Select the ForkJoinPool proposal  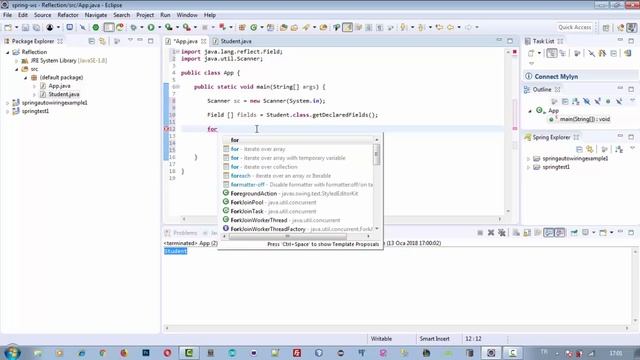pyautogui.click(x=298, y=202)
